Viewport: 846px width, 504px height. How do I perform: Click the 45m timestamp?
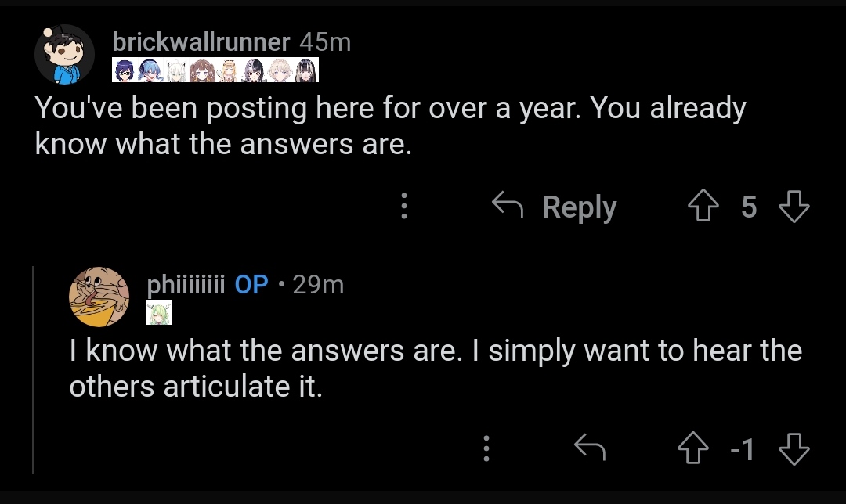coord(325,42)
